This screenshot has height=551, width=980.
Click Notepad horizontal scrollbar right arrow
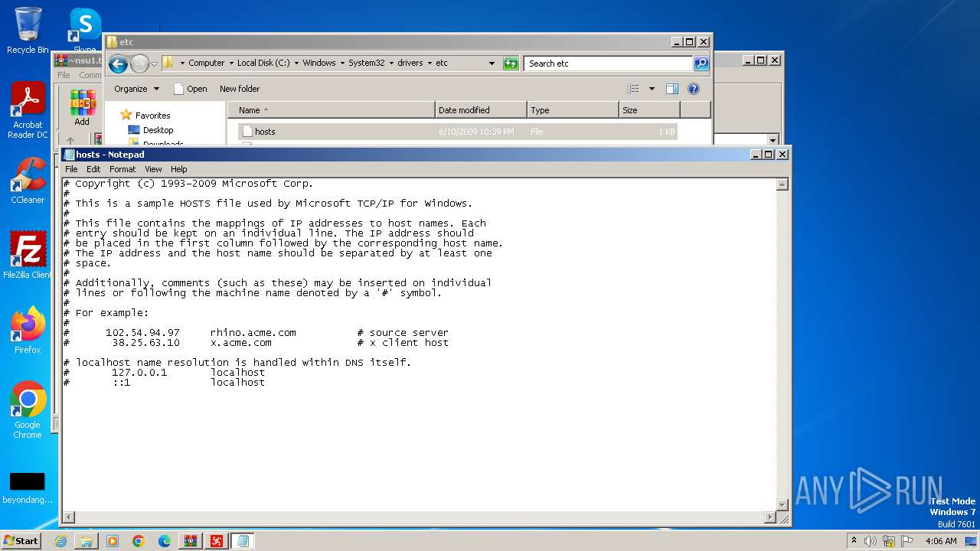pos(770,517)
